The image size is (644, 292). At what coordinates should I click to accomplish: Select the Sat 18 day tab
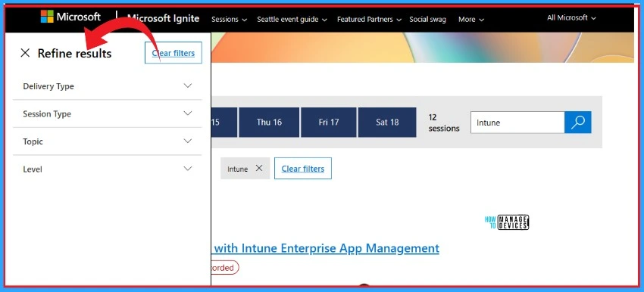pyautogui.click(x=387, y=123)
